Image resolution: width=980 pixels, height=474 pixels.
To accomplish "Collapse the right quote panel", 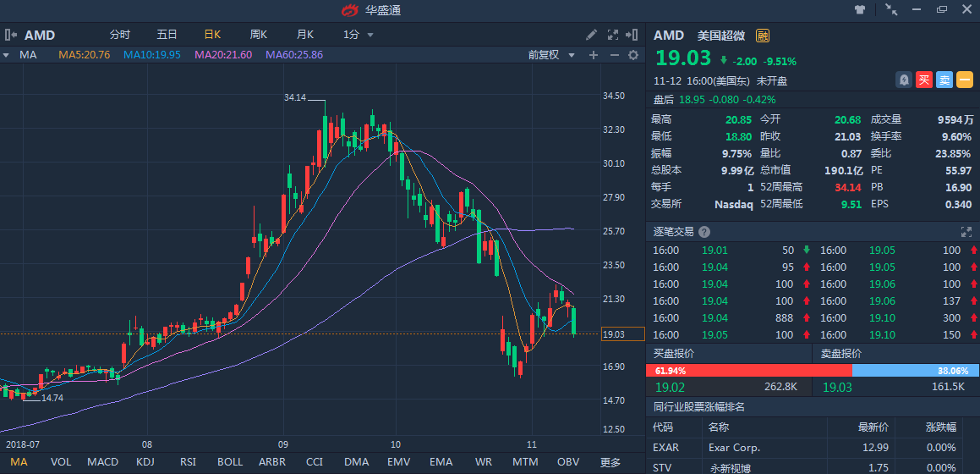I will pos(633,35).
